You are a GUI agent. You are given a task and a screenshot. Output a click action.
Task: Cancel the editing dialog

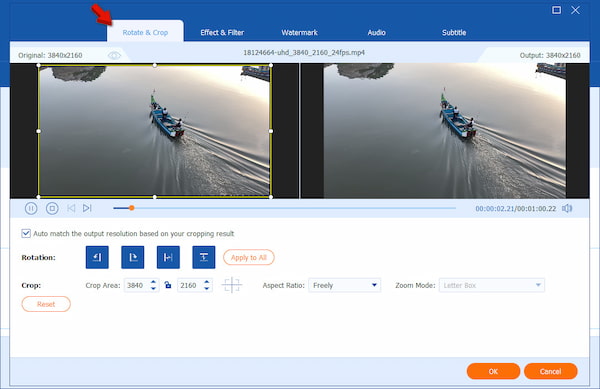tap(550, 371)
